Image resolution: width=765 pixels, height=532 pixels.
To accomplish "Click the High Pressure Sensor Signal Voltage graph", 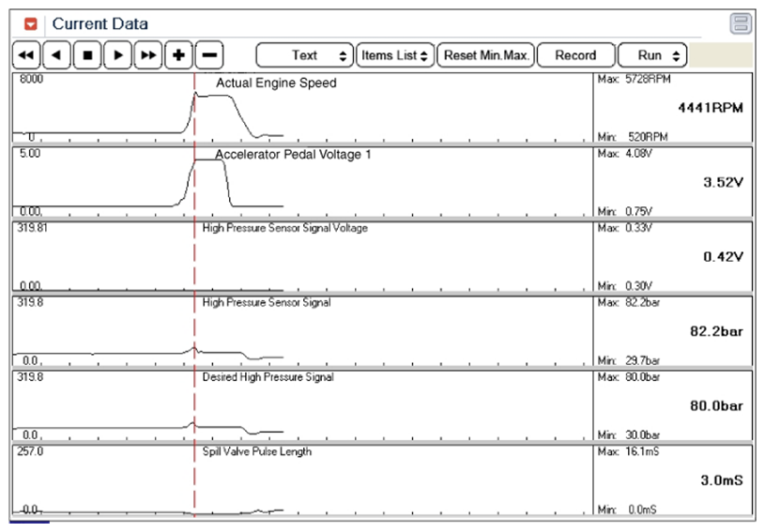I will pyautogui.click(x=300, y=256).
